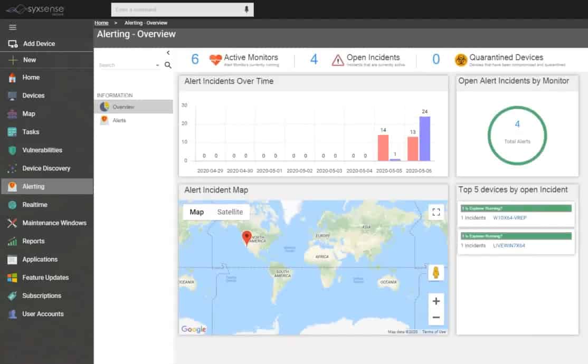This screenshot has height=364, width=588.
Task: Open Terms of Use map link
Action: point(434,332)
